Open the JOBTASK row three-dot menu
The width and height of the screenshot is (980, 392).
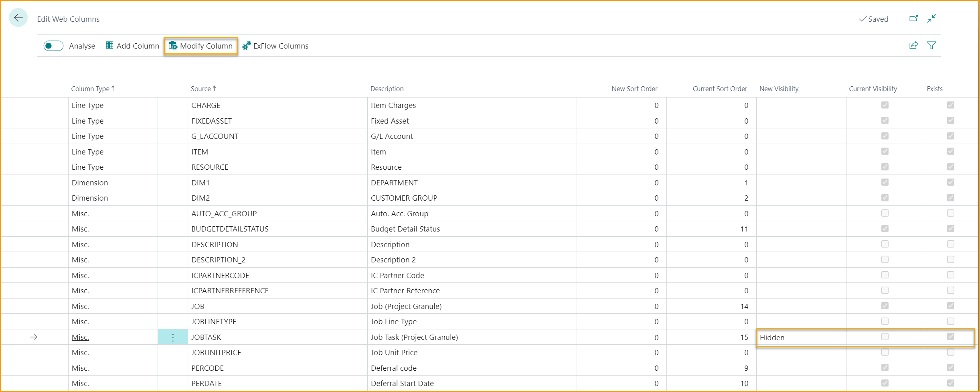[x=173, y=337]
